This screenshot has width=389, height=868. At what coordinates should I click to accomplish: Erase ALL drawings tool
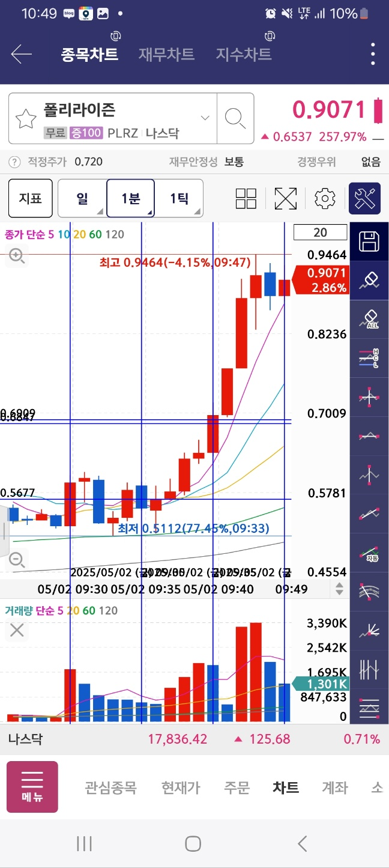[369, 318]
